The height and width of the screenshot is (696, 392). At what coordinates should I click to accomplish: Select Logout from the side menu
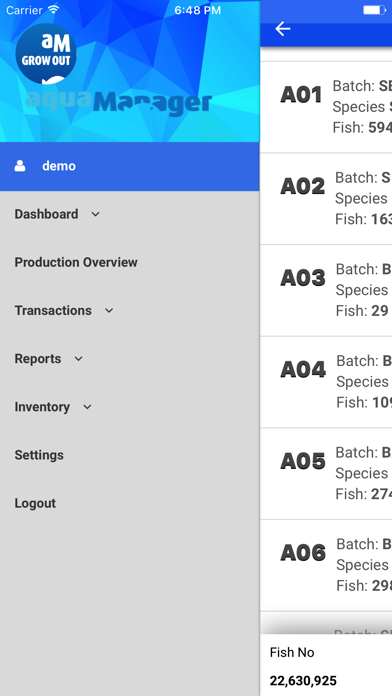35,503
